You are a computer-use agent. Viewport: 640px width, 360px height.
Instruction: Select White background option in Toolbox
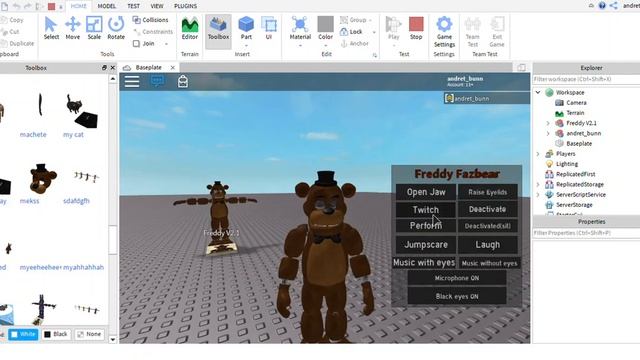tap(23, 334)
